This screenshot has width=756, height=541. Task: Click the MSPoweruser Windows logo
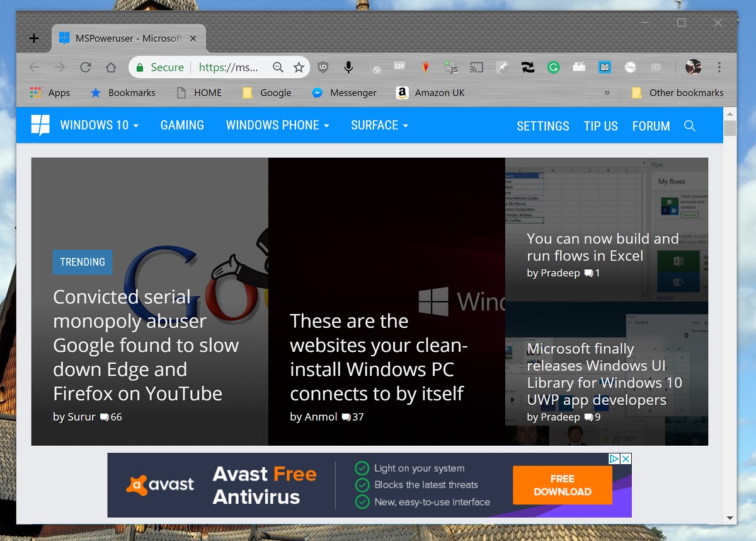[40, 125]
